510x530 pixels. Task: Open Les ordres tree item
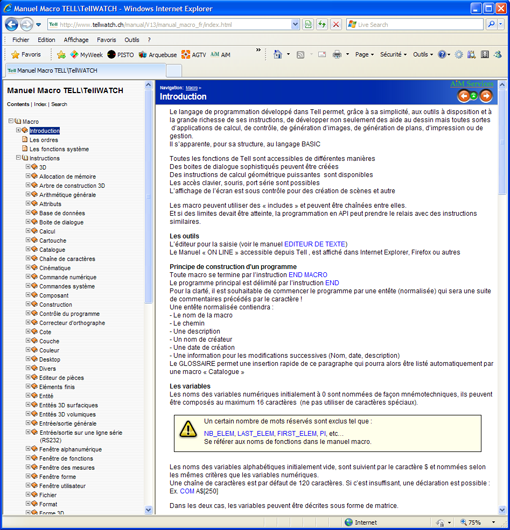point(44,140)
